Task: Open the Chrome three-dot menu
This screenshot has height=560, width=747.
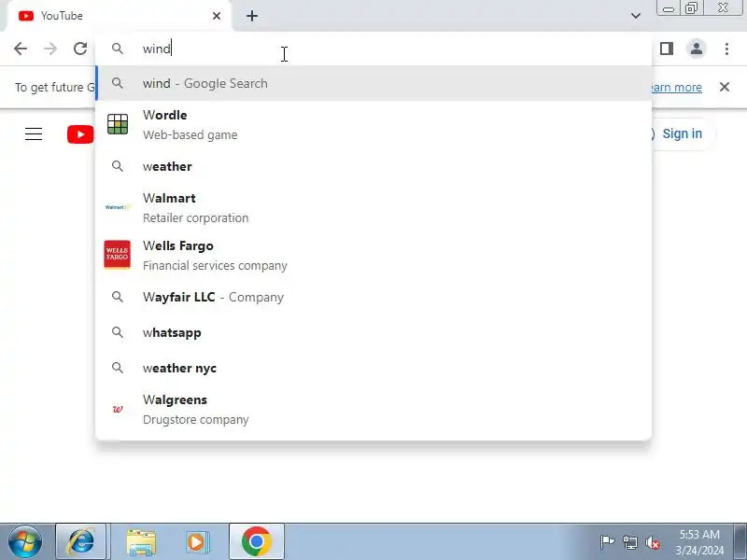Action: (x=726, y=49)
